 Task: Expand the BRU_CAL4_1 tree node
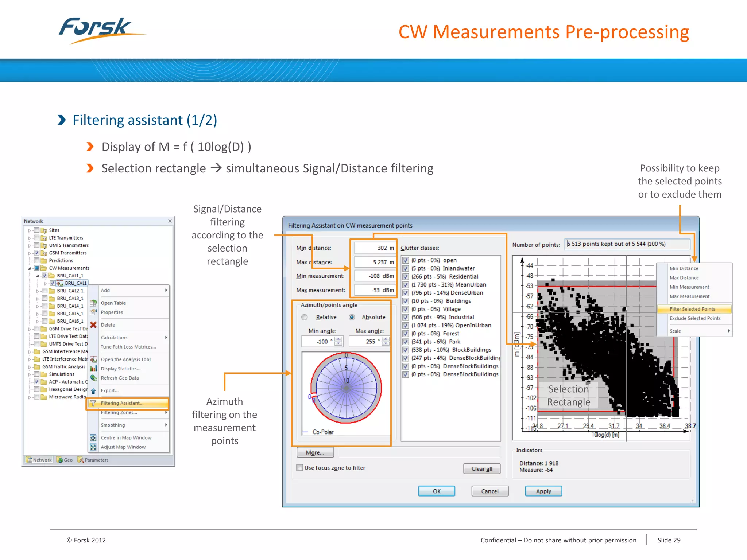(x=37, y=306)
